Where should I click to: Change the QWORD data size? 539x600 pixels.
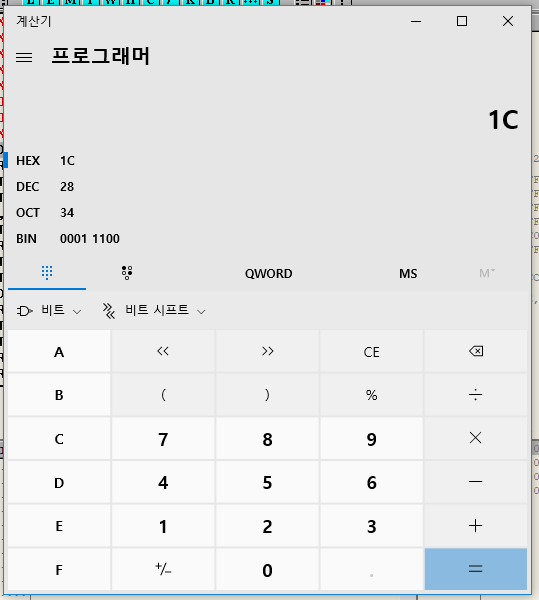269,274
